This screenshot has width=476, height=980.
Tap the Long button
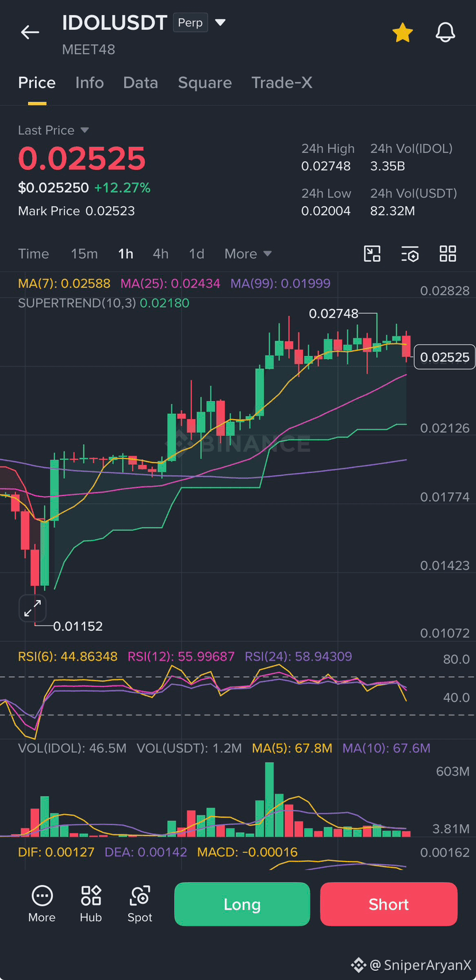click(x=242, y=904)
